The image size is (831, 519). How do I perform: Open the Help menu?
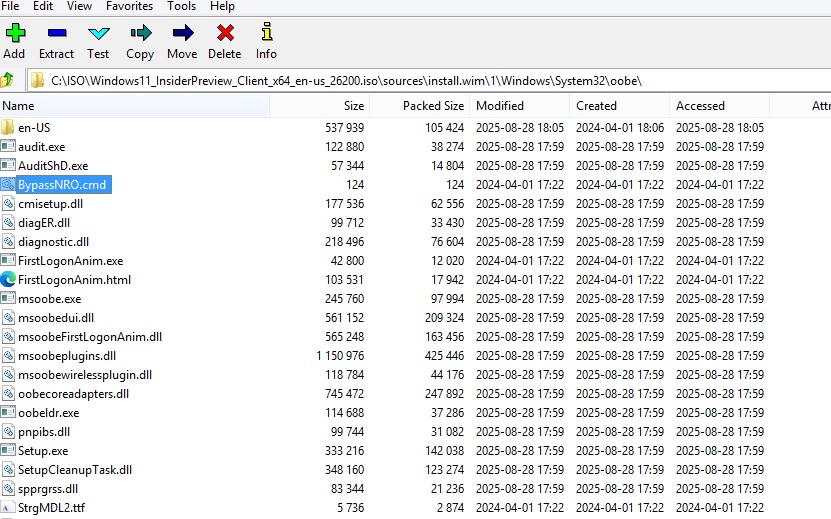tap(223, 6)
